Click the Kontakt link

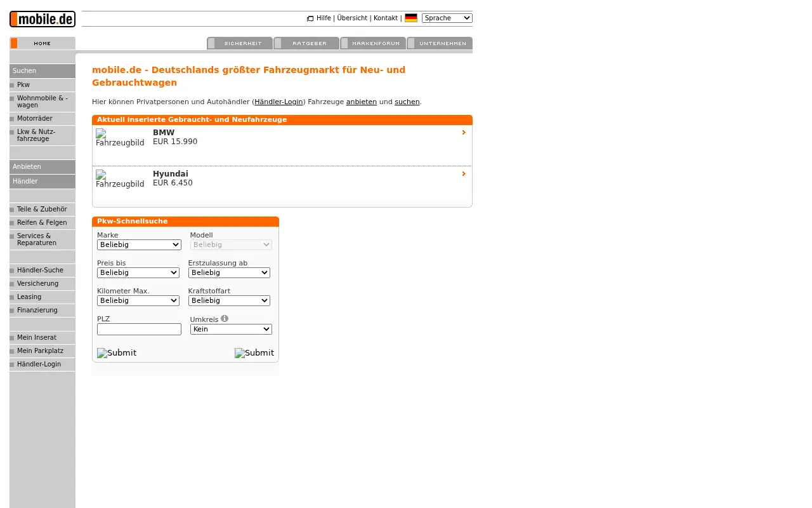(386, 18)
